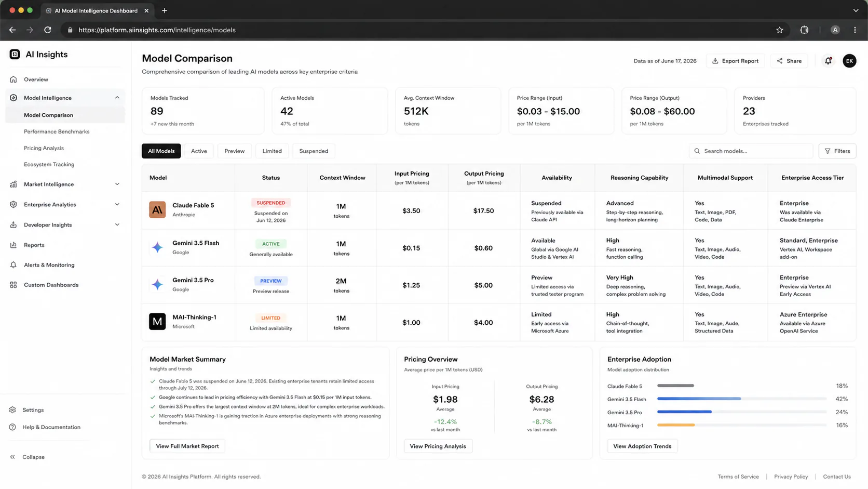Open notifications bell in header
868x489 pixels.
coord(828,61)
